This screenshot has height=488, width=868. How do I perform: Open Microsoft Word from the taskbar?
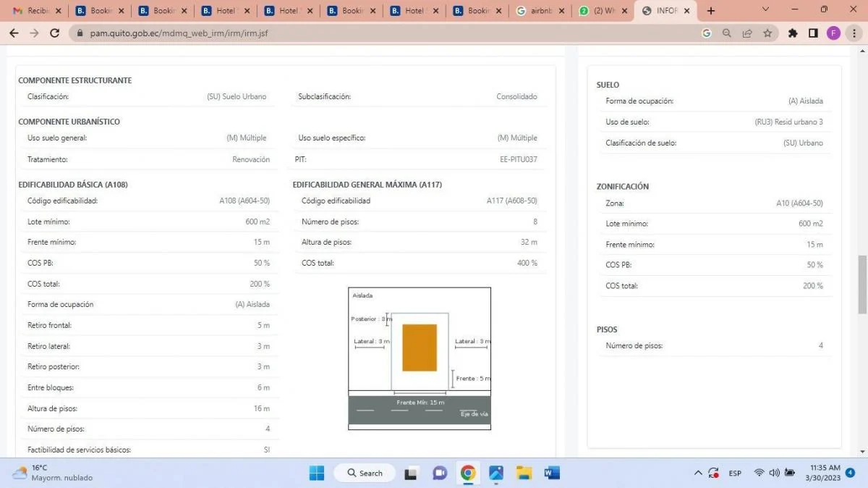click(x=552, y=473)
